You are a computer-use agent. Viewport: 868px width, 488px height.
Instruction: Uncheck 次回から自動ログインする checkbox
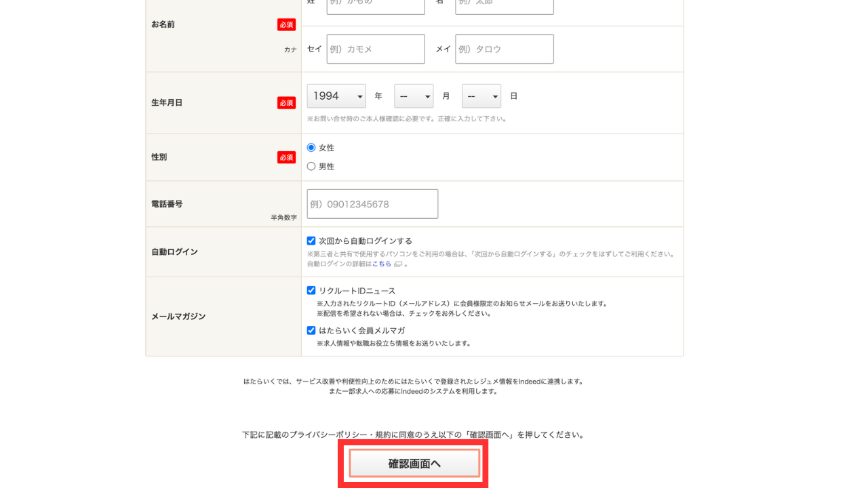[x=311, y=241]
